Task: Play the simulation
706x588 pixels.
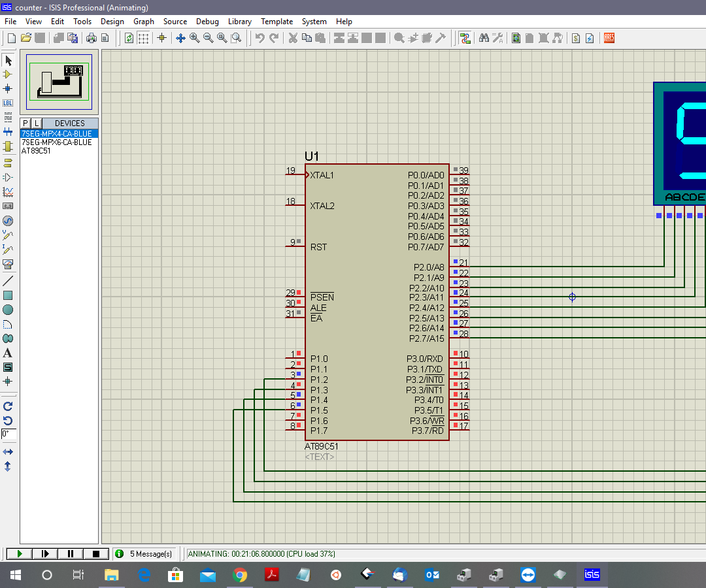Action: [20, 554]
